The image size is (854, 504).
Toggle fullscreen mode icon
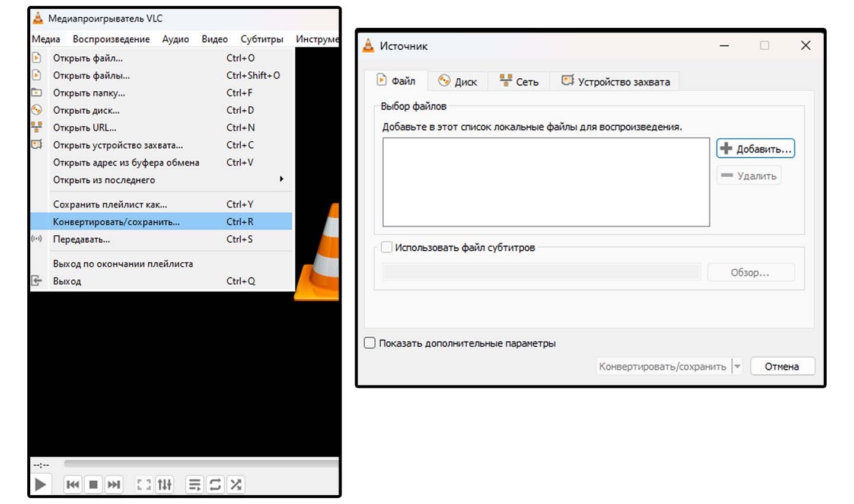[144, 484]
